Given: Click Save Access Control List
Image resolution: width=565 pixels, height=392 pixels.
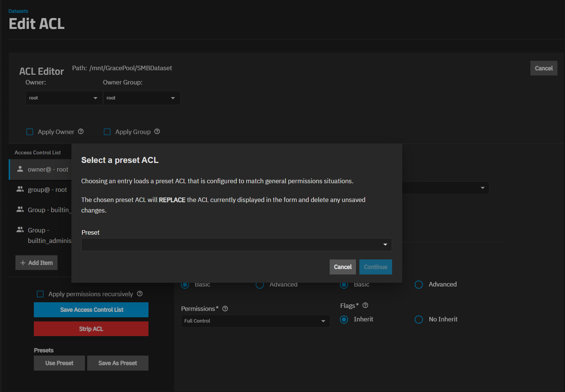Looking at the screenshot, I should [x=91, y=310].
